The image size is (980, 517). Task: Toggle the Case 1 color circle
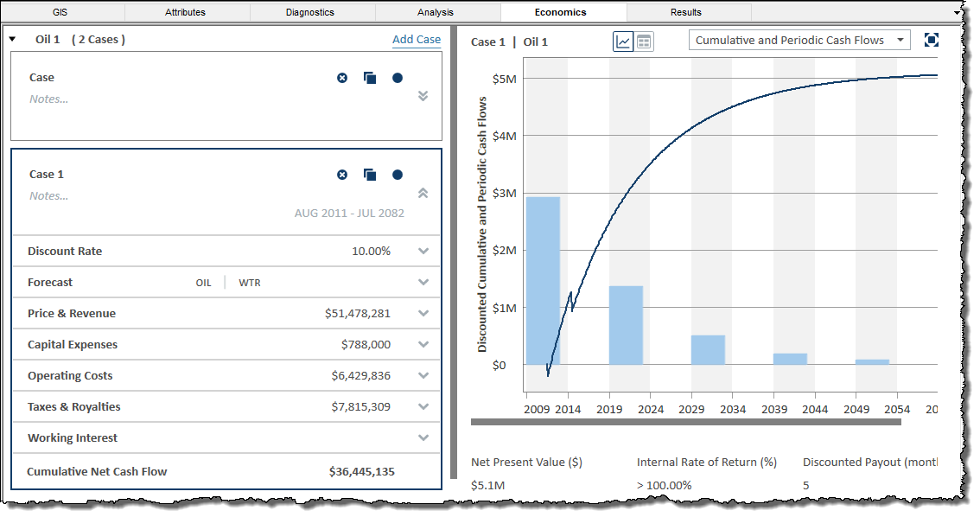[x=398, y=175]
